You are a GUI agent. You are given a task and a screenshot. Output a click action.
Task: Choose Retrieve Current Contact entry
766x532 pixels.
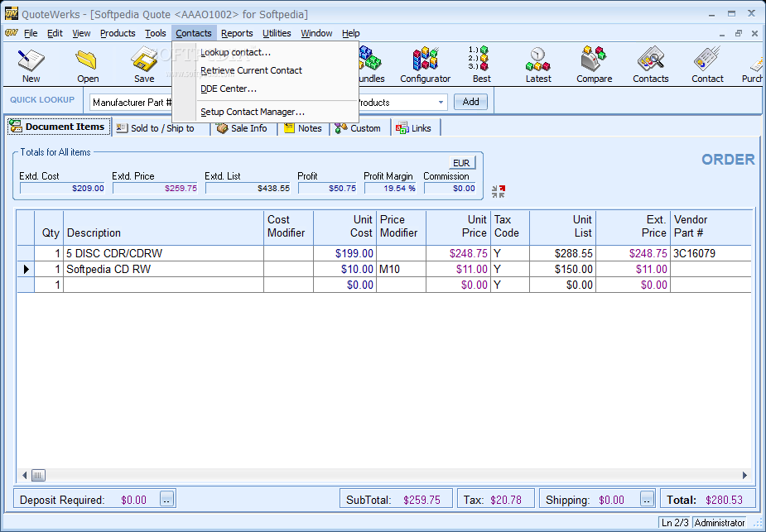click(x=266, y=70)
